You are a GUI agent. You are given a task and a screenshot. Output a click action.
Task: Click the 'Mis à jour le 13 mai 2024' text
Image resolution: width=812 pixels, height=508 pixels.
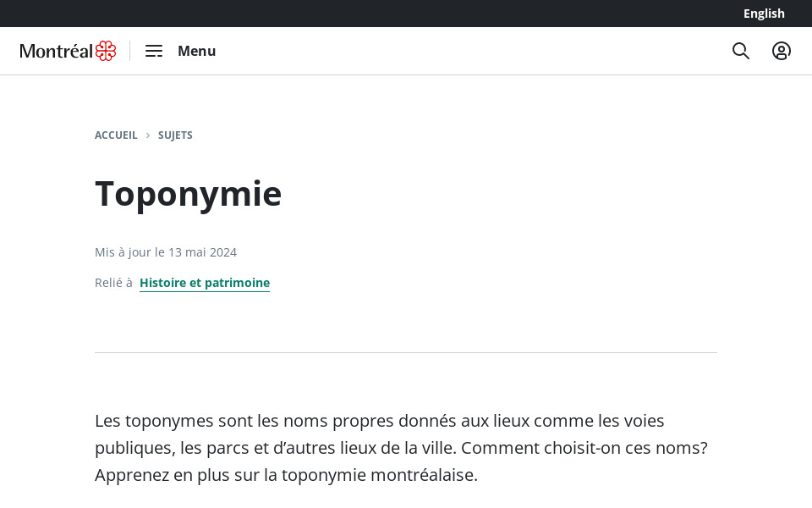tap(166, 252)
